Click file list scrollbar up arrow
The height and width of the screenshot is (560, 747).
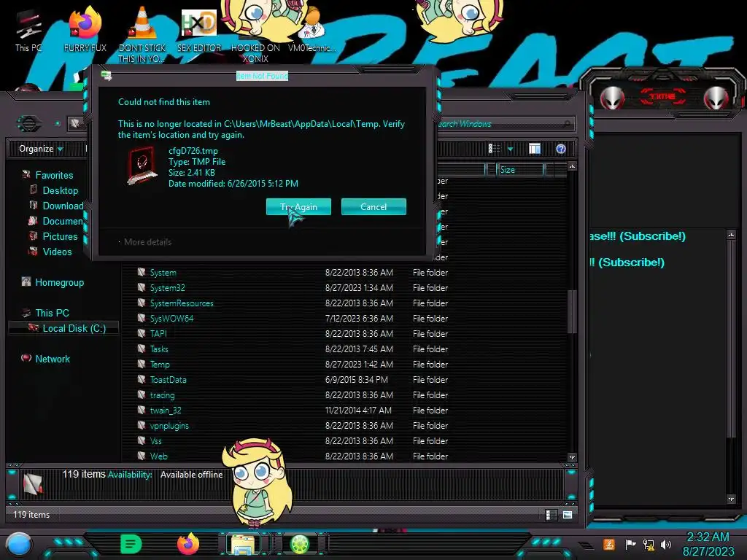(x=572, y=166)
